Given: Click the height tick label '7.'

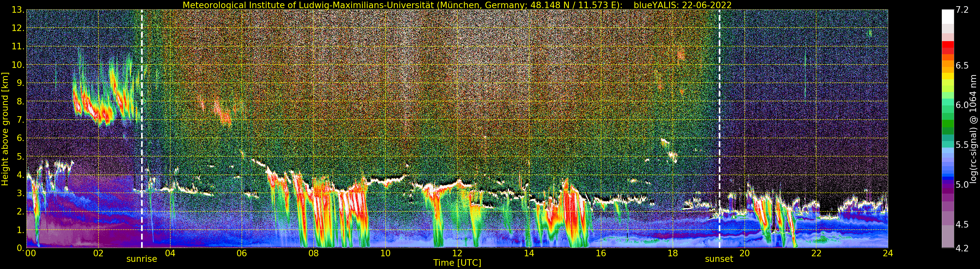Looking at the screenshot, I should 20,120.
